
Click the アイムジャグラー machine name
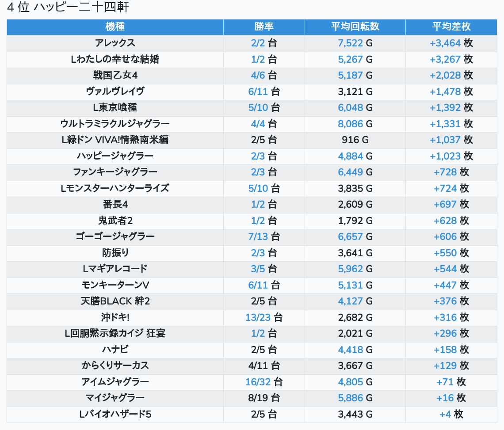click(x=115, y=382)
